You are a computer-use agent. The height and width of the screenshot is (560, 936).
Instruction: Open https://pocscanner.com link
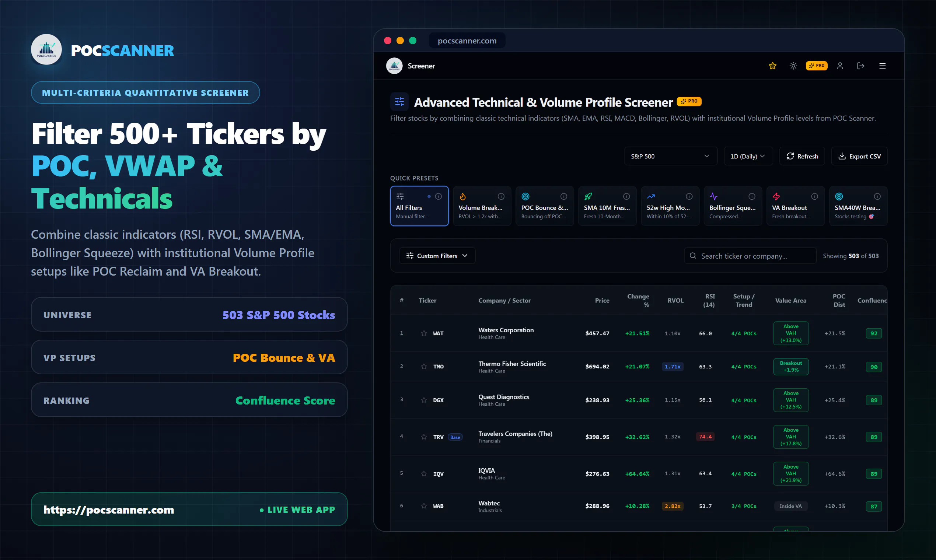(109, 510)
